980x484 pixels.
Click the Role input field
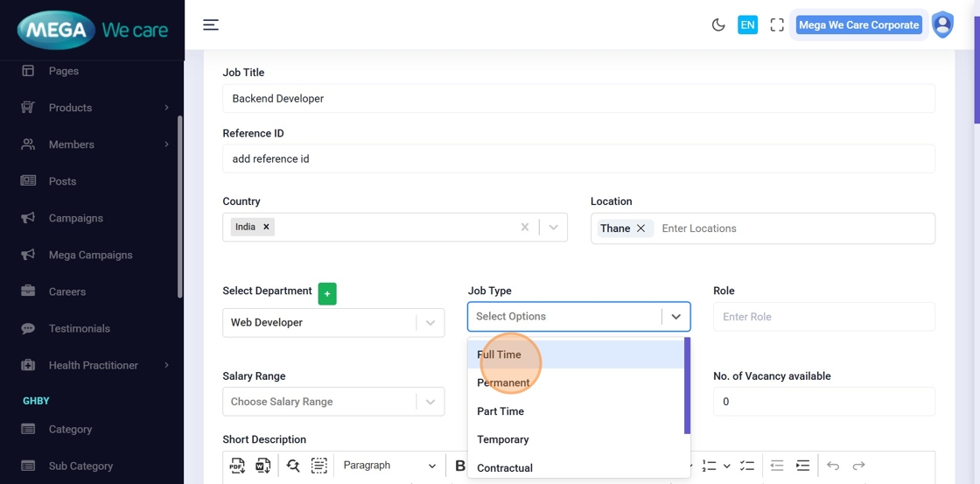[x=823, y=317]
